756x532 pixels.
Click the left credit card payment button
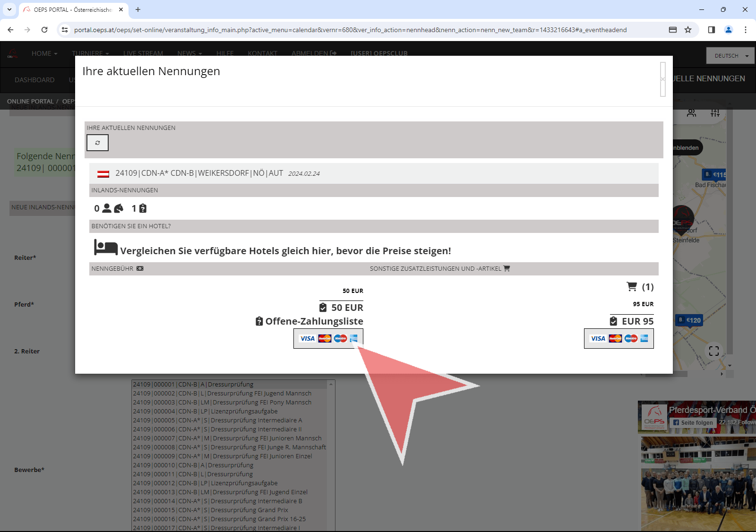click(328, 338)
